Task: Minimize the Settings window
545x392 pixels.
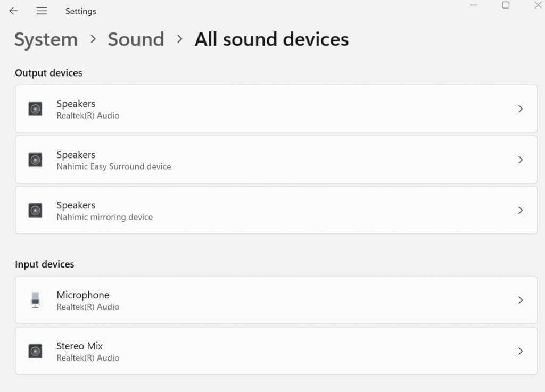Action: coord(474,5)
